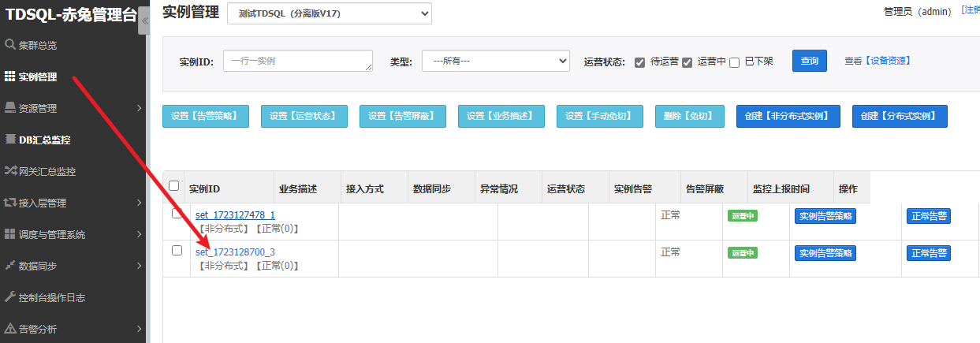
Task: Click 设置【手动免切】 button
Action: coord(600,116)
